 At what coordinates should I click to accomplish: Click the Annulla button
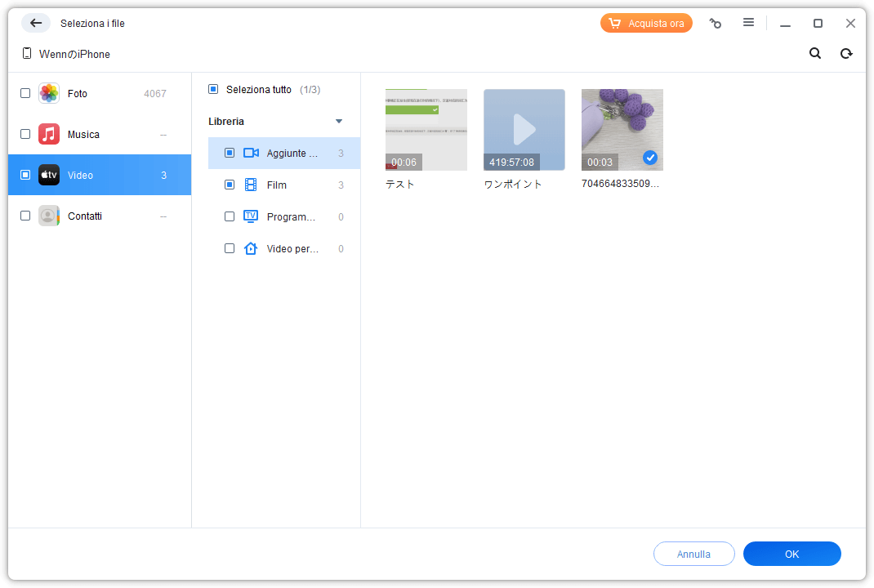tap(693, 554)
